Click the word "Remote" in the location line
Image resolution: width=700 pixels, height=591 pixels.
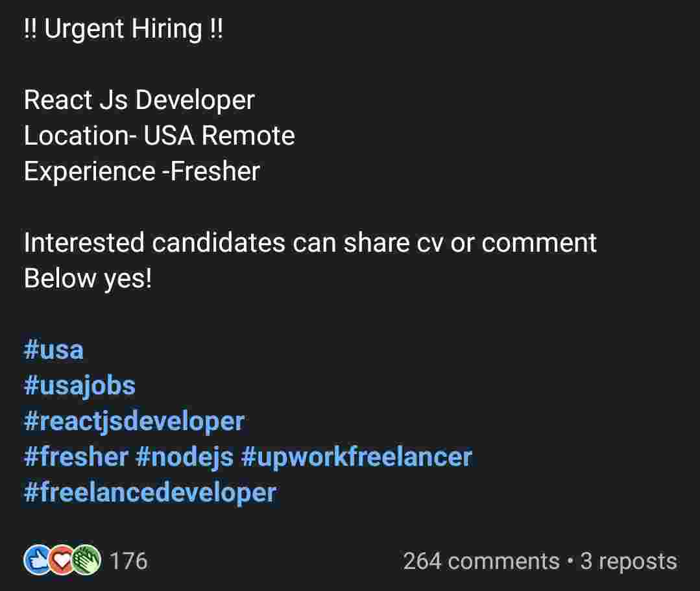point(248,136)
